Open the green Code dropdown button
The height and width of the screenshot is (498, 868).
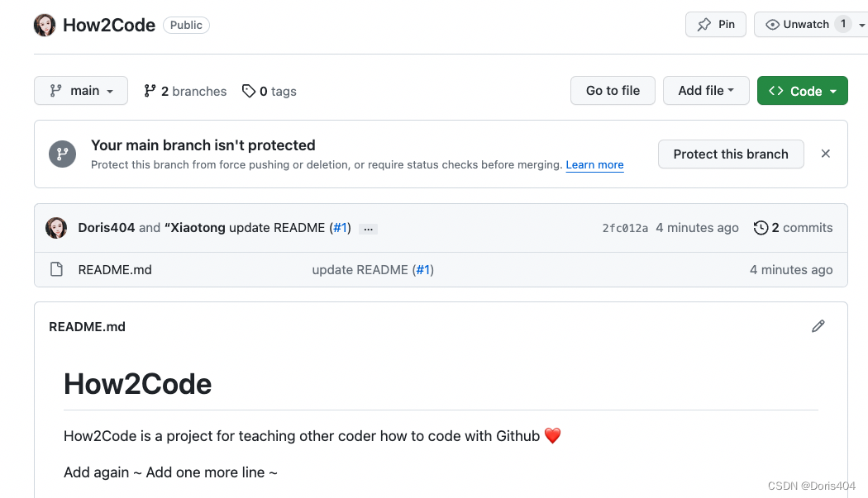[x=802, y=90]
